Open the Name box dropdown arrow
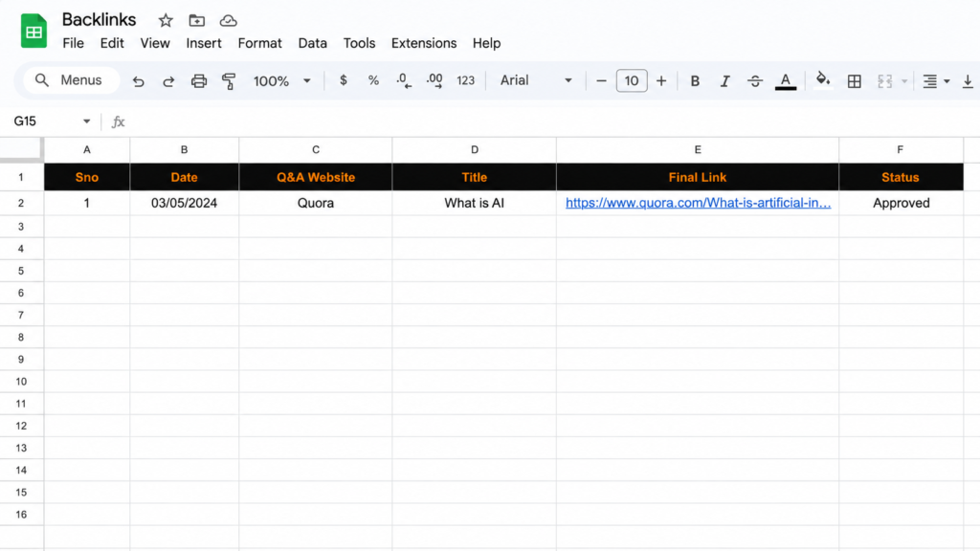The height and width of the screenshot is (551, 980). tap(86, 121)
